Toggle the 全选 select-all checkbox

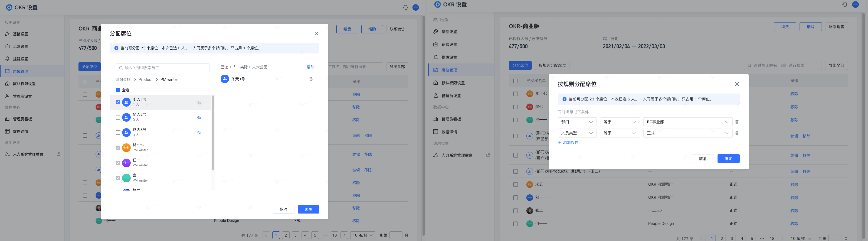point(118,90)
